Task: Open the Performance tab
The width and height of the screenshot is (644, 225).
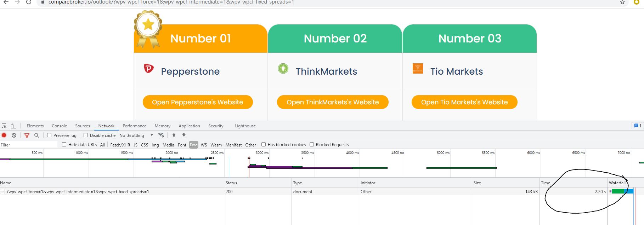Action: (x=134, y=126)
